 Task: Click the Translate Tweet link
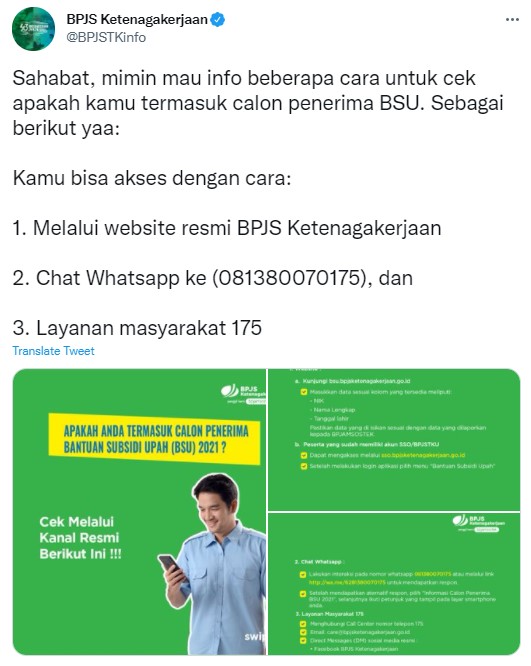click(x=54, y=351)
